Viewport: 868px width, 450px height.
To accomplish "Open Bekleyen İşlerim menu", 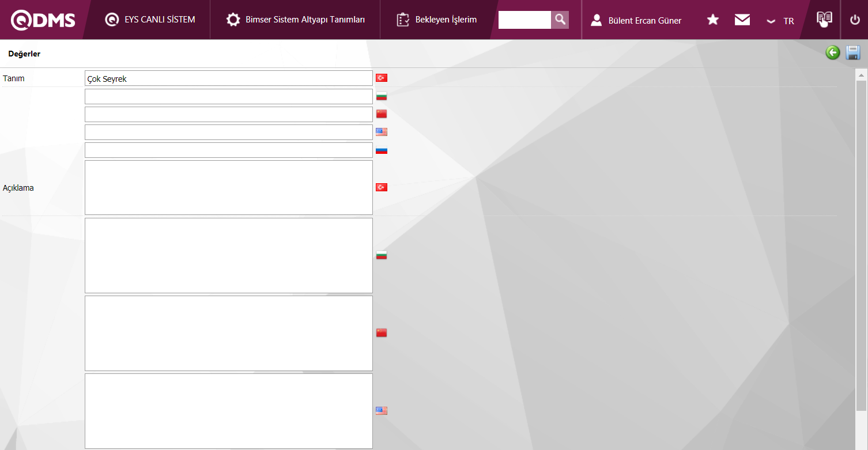I will click(x=436, y=20).
